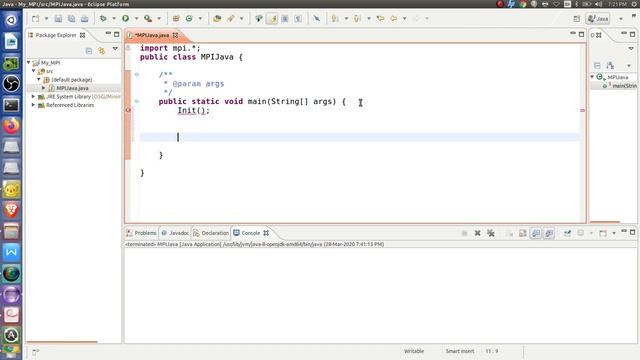The width and height of the screenshot is (640, 360).
Task: Open OBS Studio from the dock
Action: (x=11, y=84)
